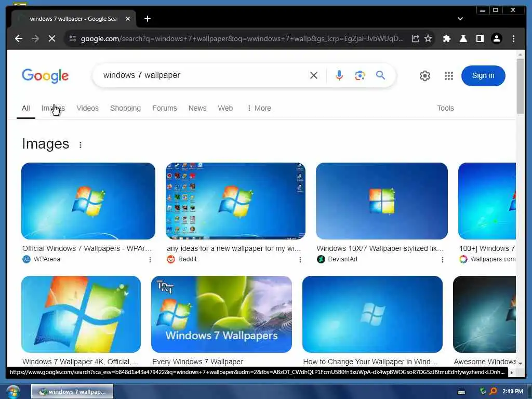Open the Wallpapers.com image thumbnail

tap(487, 201)
